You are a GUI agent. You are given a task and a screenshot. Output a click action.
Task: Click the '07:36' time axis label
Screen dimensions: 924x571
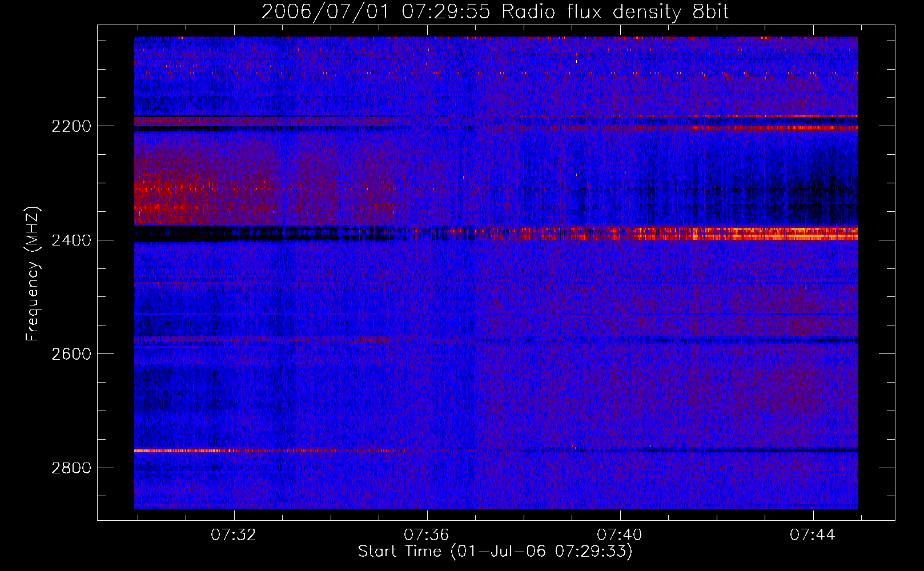[x=426, y=535]
